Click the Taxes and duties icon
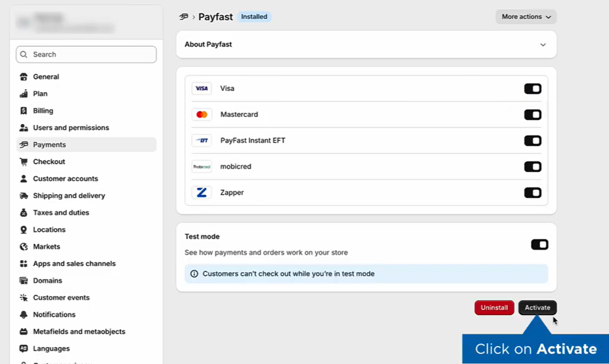 click(x=24, y=212)
